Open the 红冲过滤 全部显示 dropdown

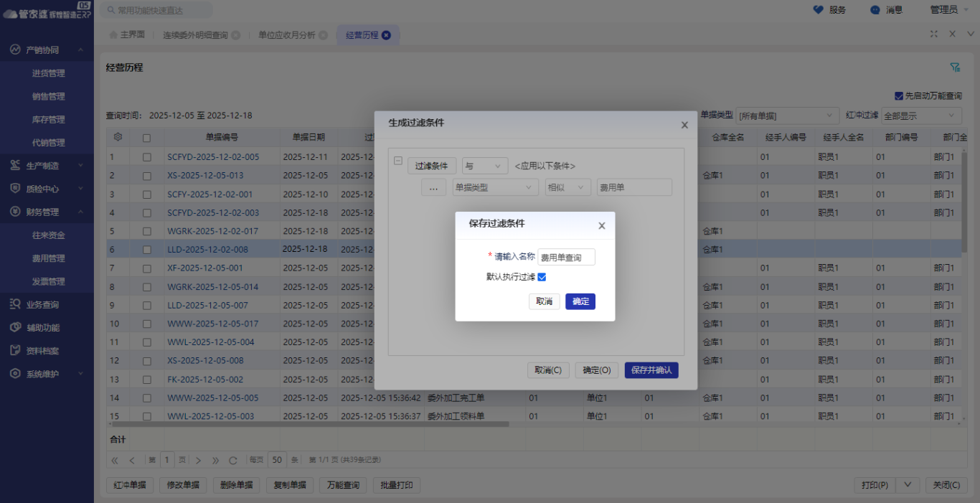921,116
